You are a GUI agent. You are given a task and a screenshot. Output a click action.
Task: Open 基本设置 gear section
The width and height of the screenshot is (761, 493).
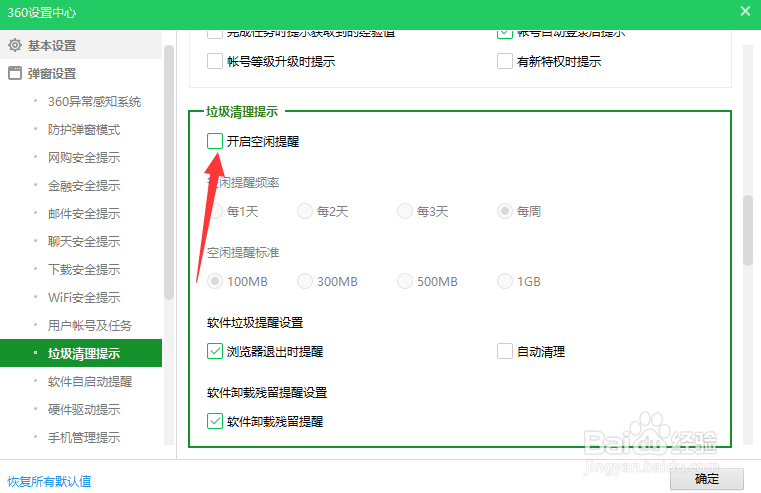80,46
